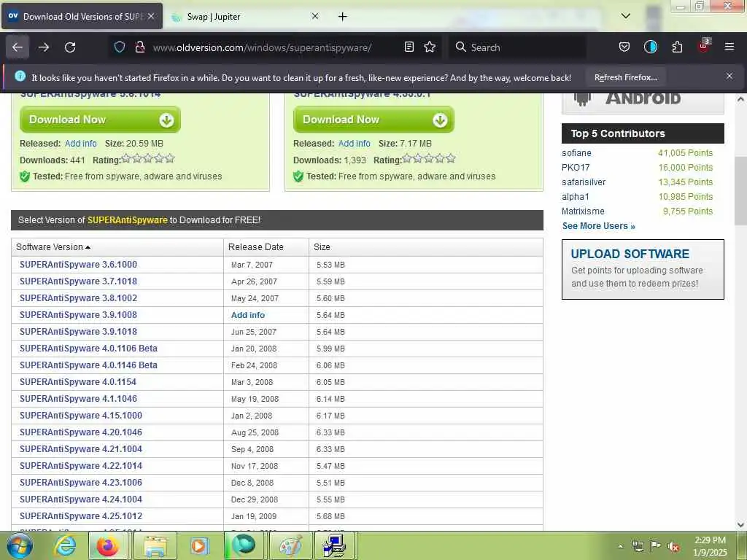Open a new tab with the plus icon
The height and width of the screenshot is (560, 747).
(343, 17)
